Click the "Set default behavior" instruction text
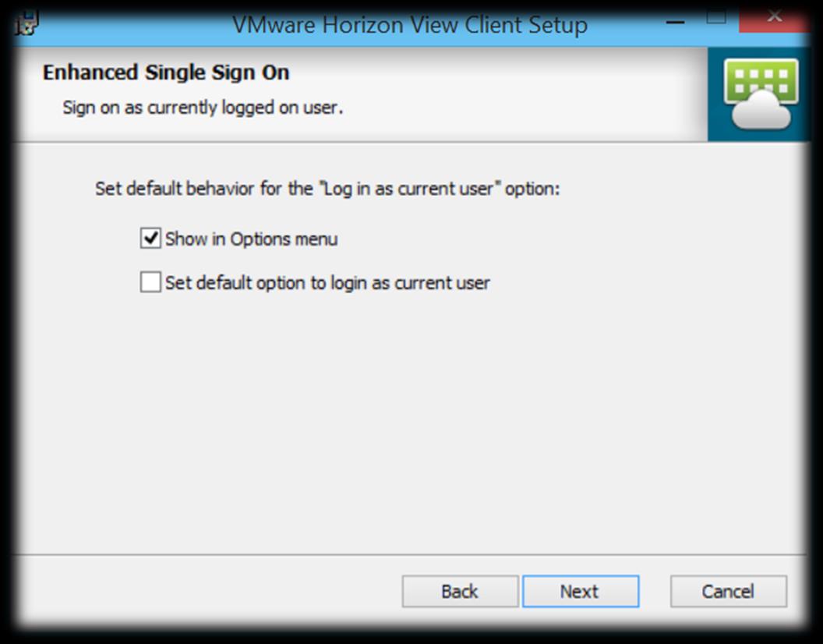Viewport: 823px width, 644px height. point(327,189)
